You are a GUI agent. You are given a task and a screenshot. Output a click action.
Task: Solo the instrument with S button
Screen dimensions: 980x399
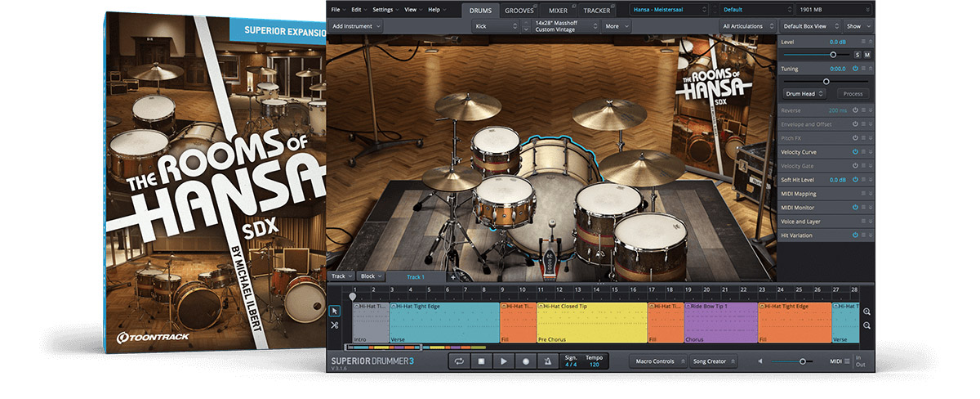(x=857, y=54)
